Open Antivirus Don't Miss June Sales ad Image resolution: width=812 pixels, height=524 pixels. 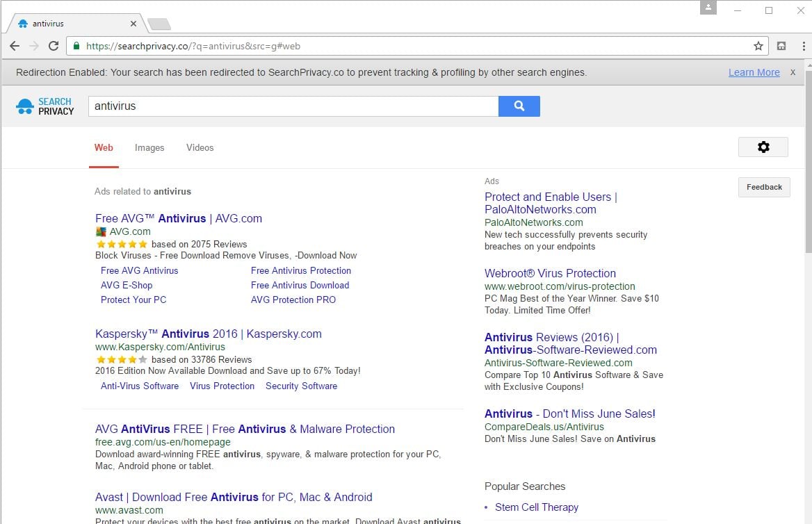coord(569,414)
